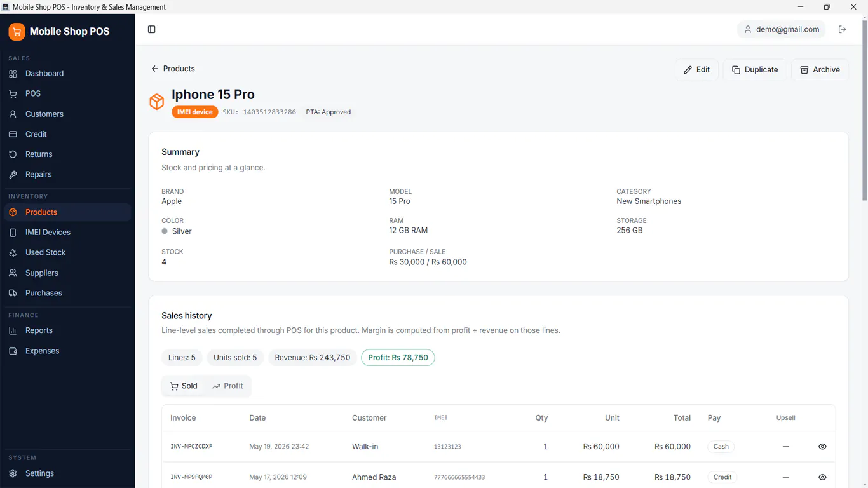Open Used Stock page
This screenshot has width=868, height=488.
point(67,252)
